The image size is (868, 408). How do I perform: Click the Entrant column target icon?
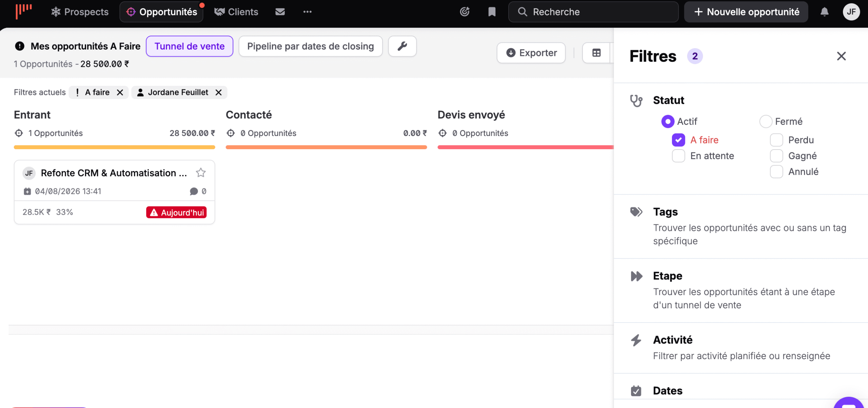[x=19, y=133]
